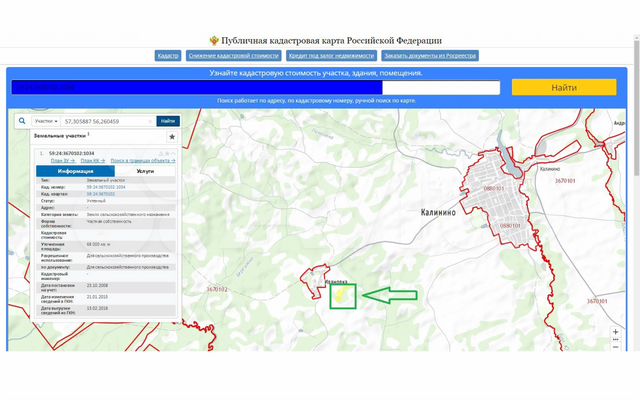640x400 pixels.
Task: Click the star favorites icon
Action: (172, 137)
